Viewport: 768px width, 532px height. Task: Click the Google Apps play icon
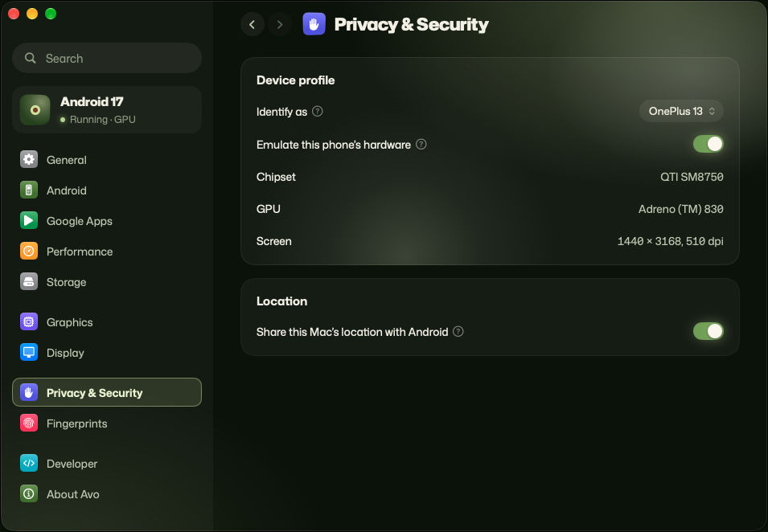29,221
